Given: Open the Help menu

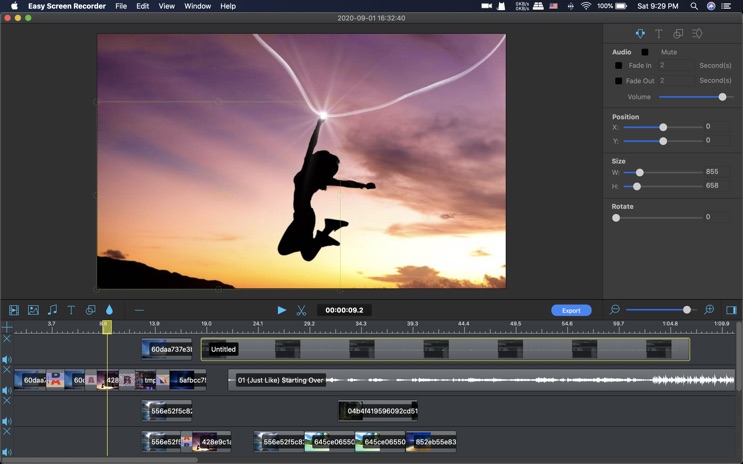Looking at the screenshot, I should point(228,6).
